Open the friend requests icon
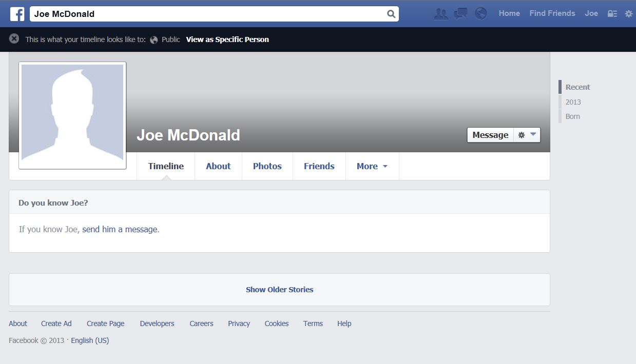The image size is (636, 364). click(440, 14)
